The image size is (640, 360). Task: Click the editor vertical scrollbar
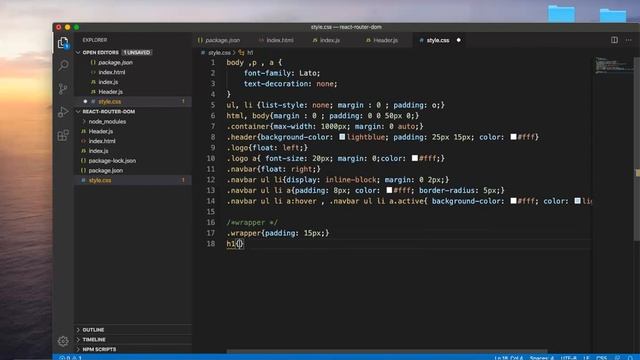(x=637, y=149)
